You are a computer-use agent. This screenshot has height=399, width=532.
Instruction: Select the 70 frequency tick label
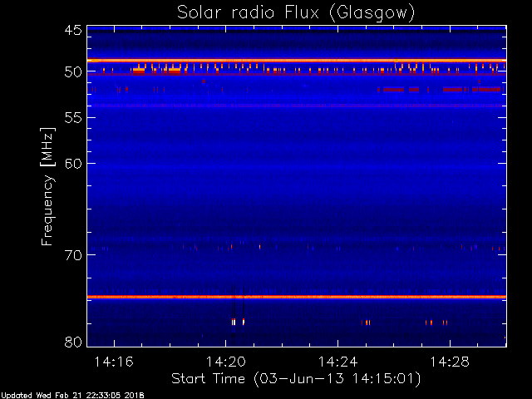pos(73,255)
